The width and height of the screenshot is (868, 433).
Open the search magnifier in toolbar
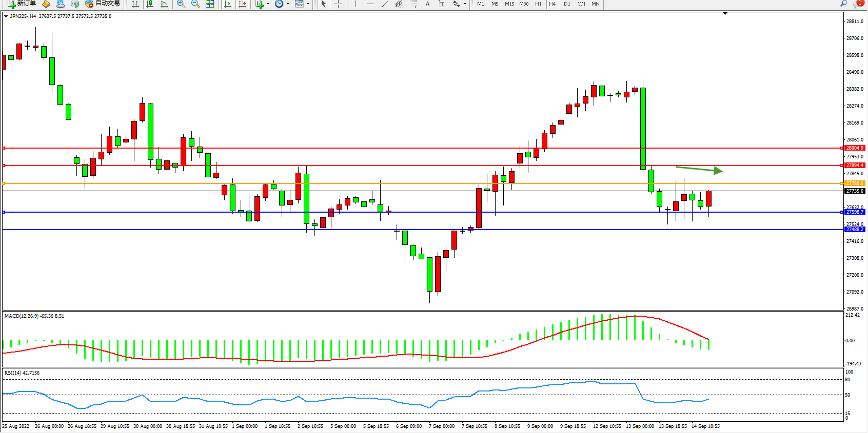[x=843, y=4]
